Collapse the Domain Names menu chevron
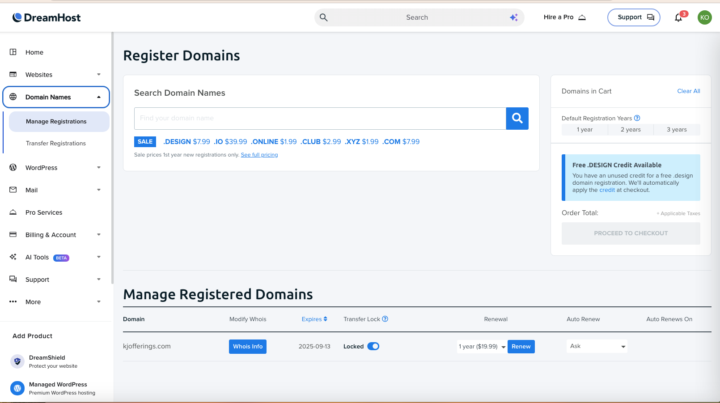 point(99,97)
